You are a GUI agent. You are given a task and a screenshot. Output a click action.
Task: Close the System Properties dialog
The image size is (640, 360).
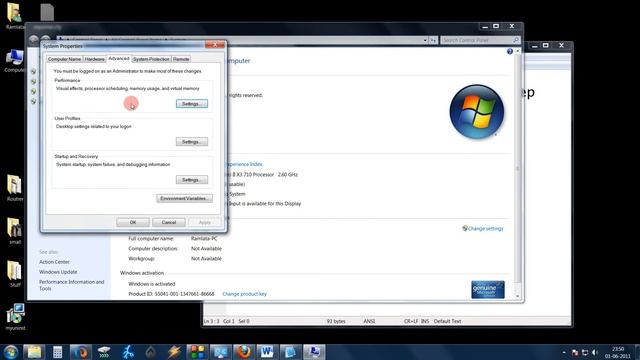point(215,45)
